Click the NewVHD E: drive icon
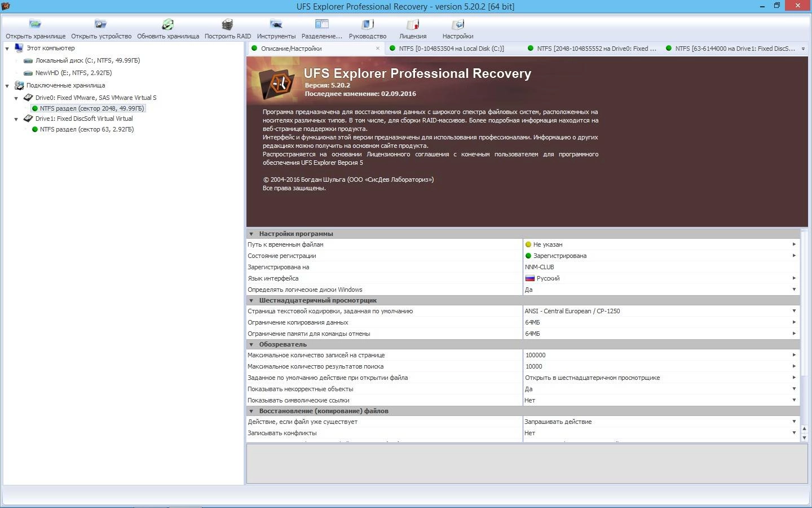 [x=28, y=73]
